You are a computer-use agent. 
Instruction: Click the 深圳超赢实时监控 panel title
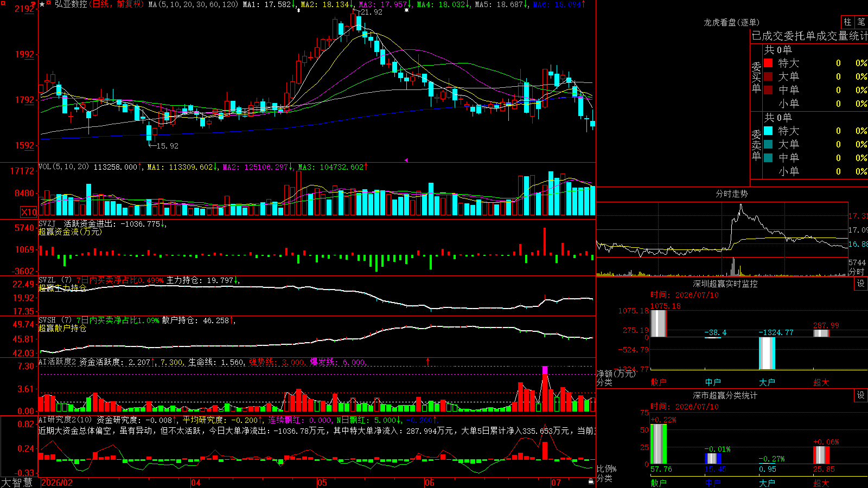point(725,284)
